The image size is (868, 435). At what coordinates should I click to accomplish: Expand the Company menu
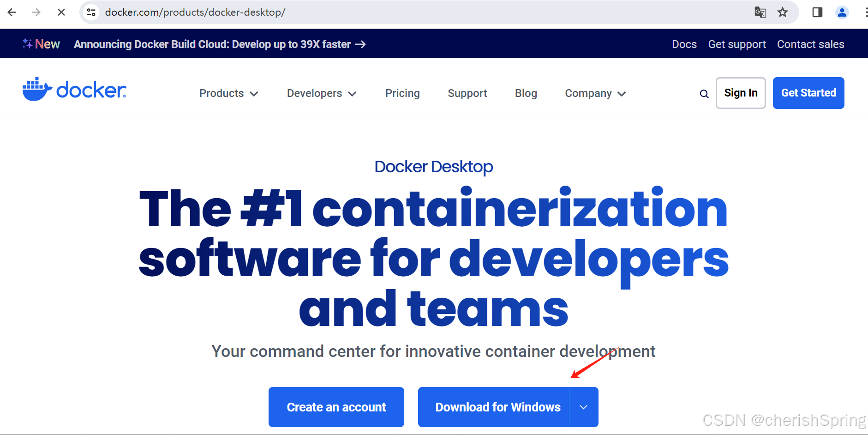point(595,93)
